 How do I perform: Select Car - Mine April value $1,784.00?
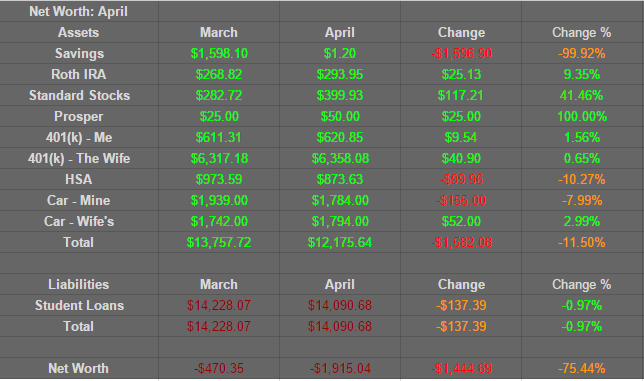click(x=340, y=200)
